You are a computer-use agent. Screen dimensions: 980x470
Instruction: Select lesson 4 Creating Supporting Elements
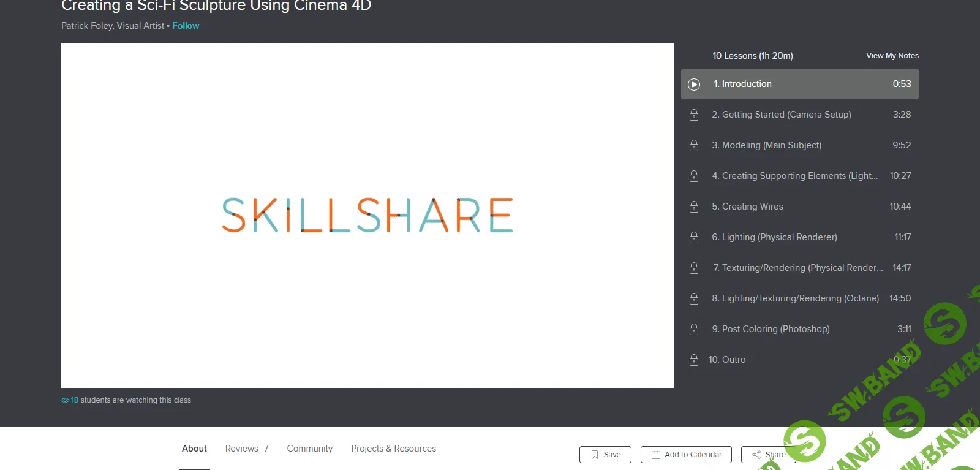(794, 176)
